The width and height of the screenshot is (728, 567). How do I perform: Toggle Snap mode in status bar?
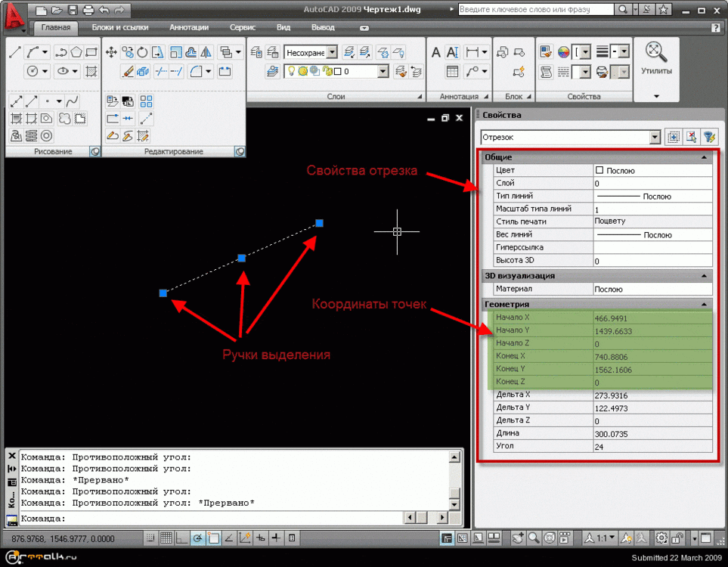pyautogui.click(x=150, y=538)
